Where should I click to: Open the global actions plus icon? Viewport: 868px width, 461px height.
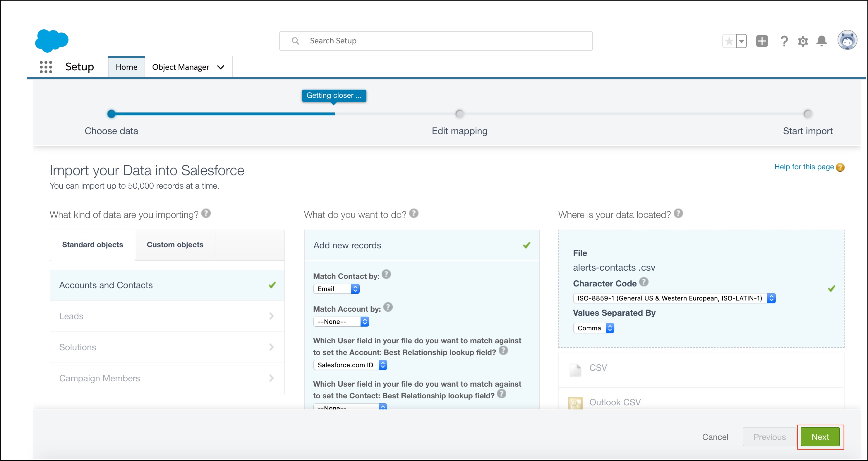coord(761,41)
